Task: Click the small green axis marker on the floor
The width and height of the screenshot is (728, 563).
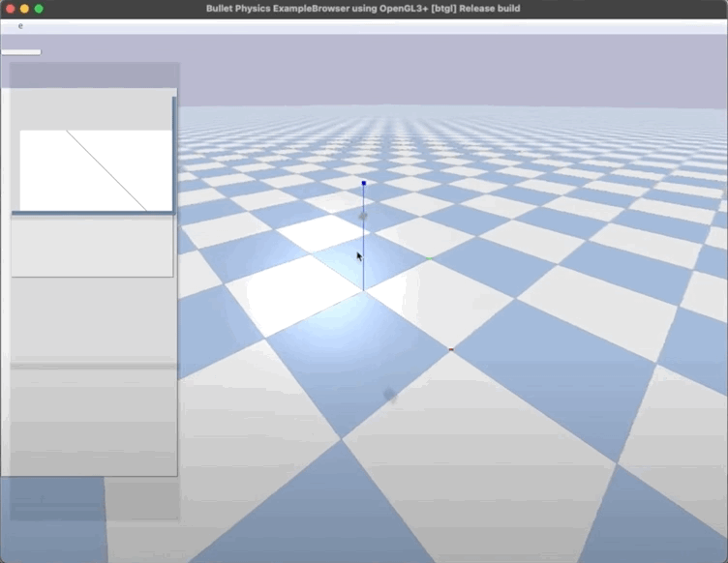Action: (430, 258)
